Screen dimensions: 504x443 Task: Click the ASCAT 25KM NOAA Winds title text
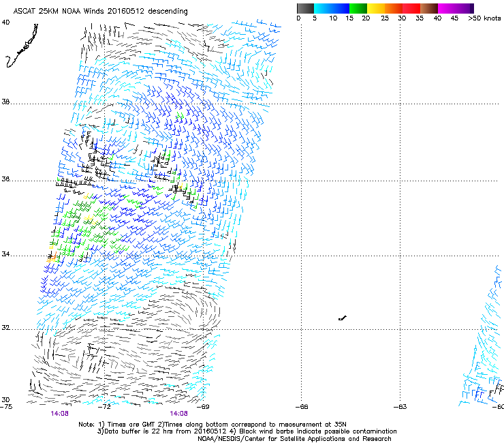[100, 11]
